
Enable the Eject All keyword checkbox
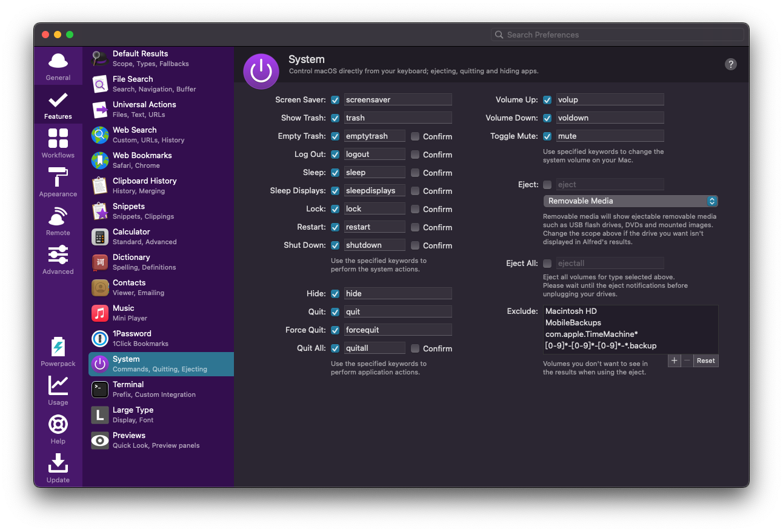click(547, 264)
